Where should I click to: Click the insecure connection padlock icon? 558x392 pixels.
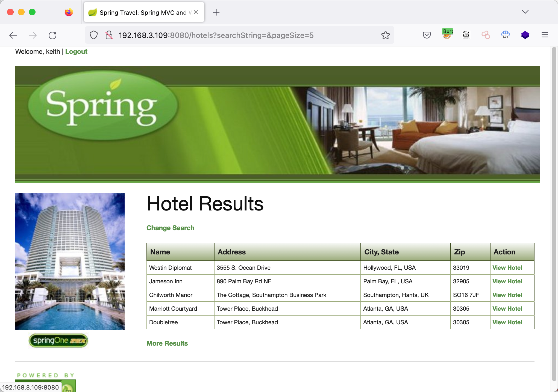pyautogui.click(x=109, y=35)
